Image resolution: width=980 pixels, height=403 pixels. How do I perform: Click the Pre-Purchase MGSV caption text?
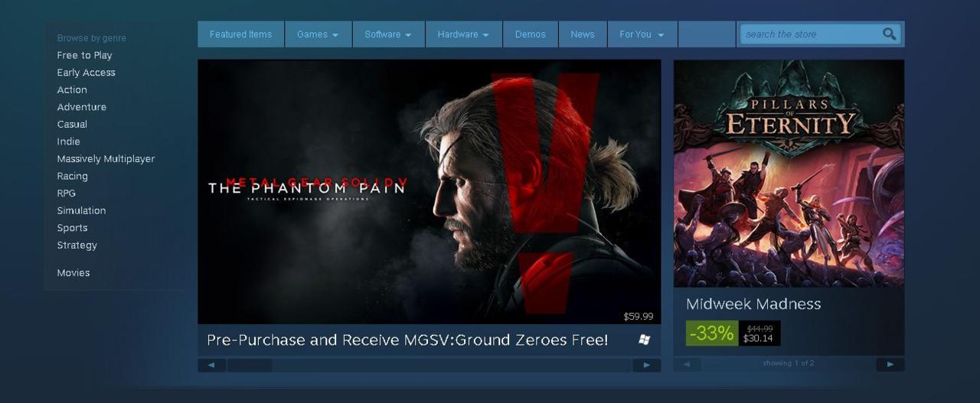(407, 340)
